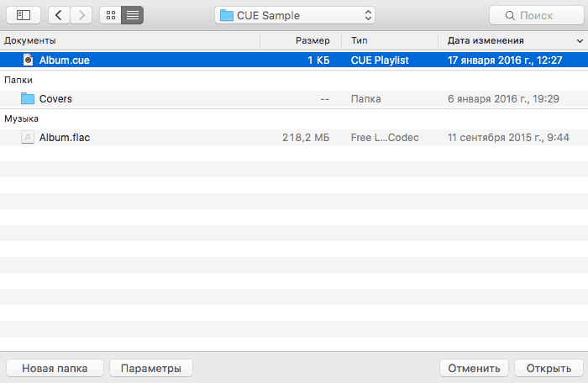Sort by the Размер column header
This screenshot has height=383, width=588.
pos(312,40)
